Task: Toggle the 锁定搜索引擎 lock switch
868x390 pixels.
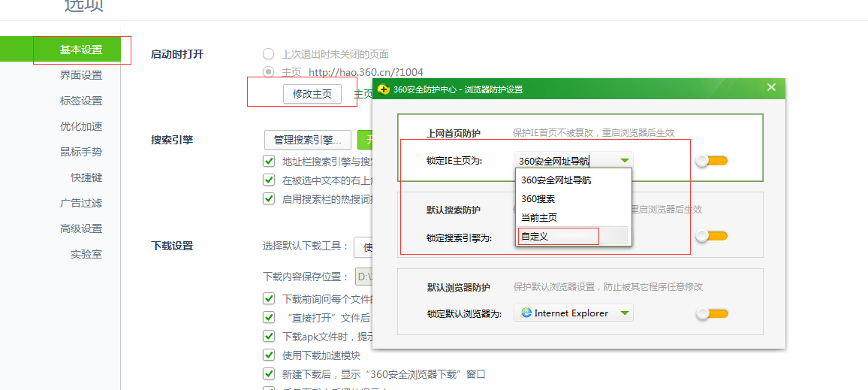Action: [712, 236]
